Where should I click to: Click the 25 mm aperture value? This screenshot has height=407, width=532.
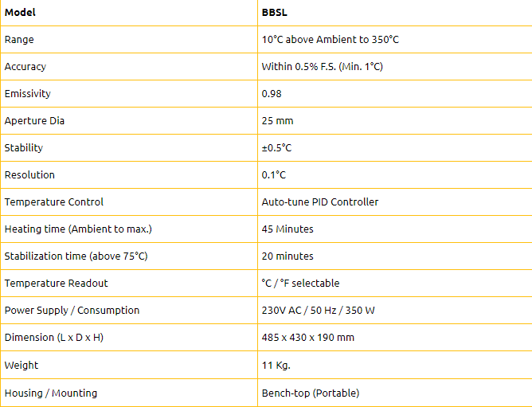click(x=277, y=121)
